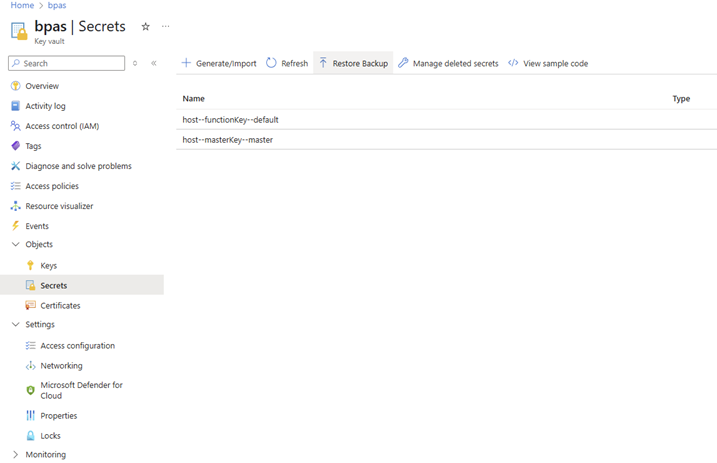This screenshot has height=463, width=717.
Task: Open the more options ellipsis
Action: tap(166, 27)
